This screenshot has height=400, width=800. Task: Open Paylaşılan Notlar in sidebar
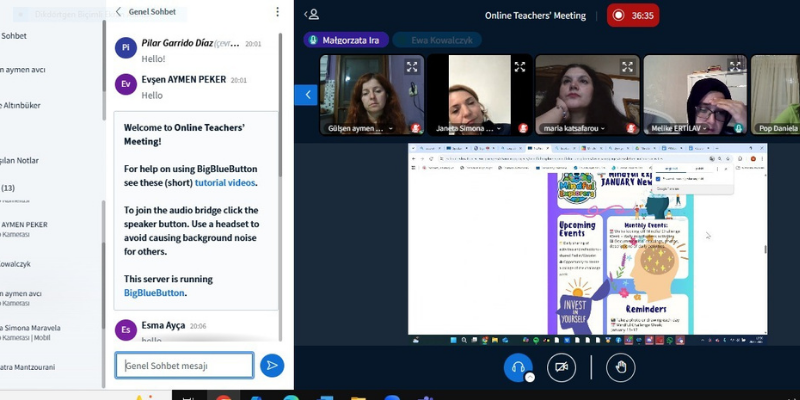click(19, 160)
